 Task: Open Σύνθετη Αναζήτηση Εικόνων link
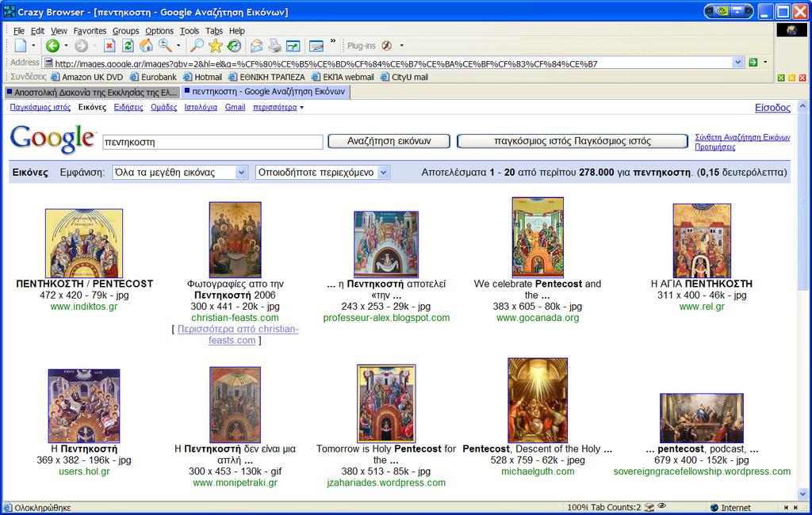click(742, 137)
